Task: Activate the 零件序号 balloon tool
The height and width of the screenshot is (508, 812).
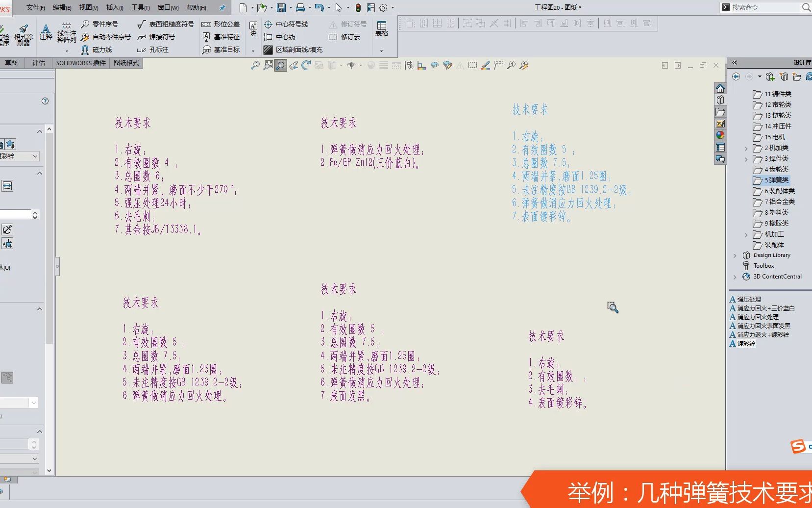Action: (101, 24)
